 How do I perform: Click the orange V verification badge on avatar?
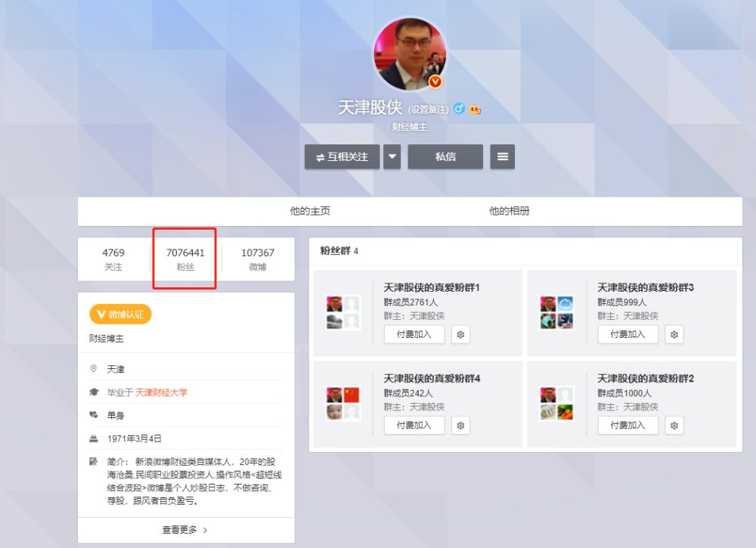pos(435,82)
